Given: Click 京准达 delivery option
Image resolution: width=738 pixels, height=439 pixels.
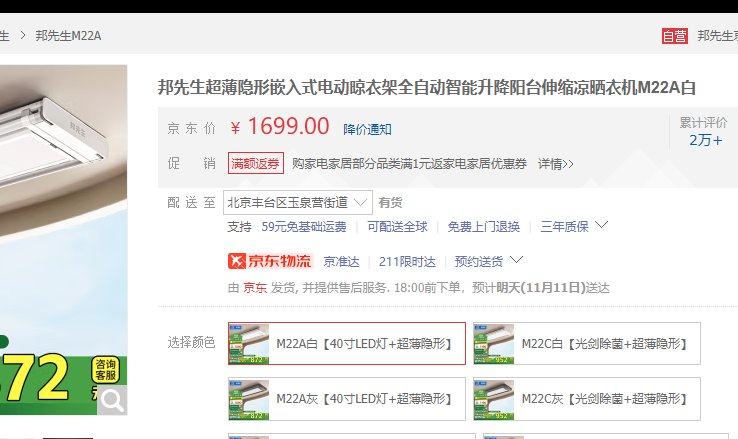Looking at the screenshot, I should coord(341,262).
